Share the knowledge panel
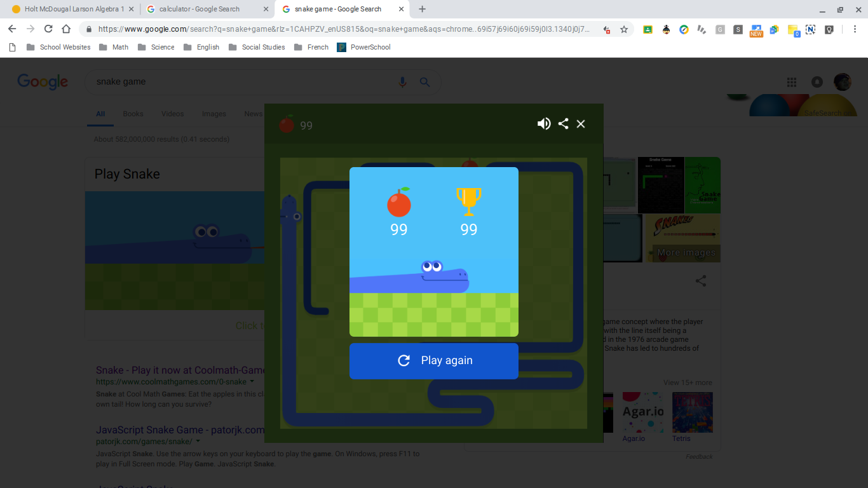Image resolution: width=868 pixels, height=488 pixels. (x=701, y=281)
